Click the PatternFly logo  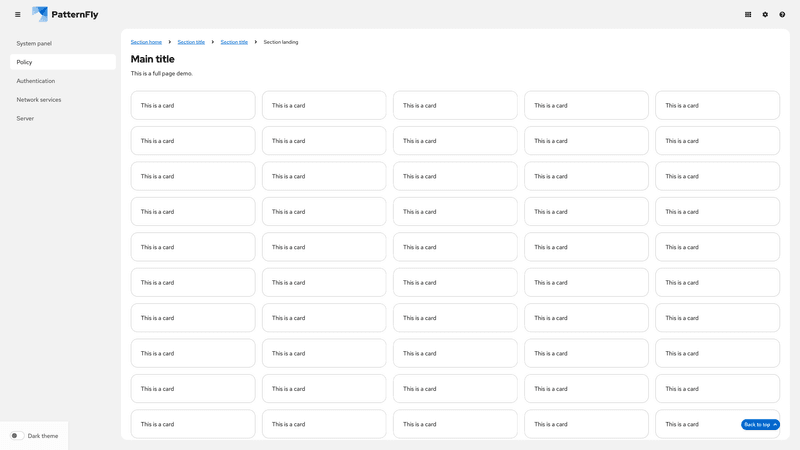65,15
